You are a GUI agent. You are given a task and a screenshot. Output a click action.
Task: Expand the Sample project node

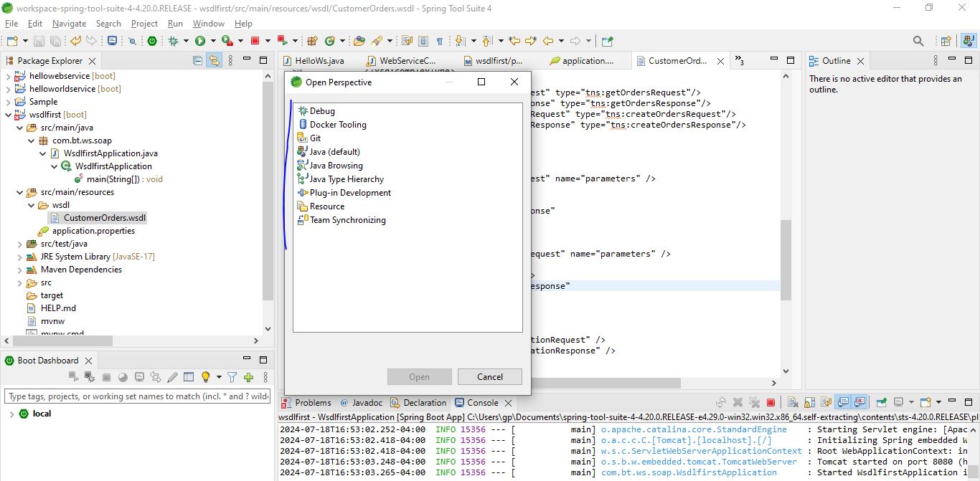[x=9, y=102]
